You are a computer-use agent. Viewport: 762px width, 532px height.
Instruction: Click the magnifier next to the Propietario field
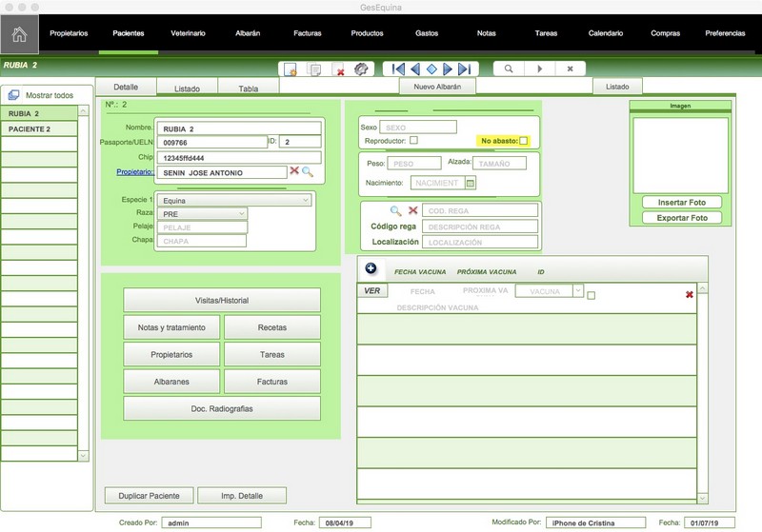coord(308,172)
